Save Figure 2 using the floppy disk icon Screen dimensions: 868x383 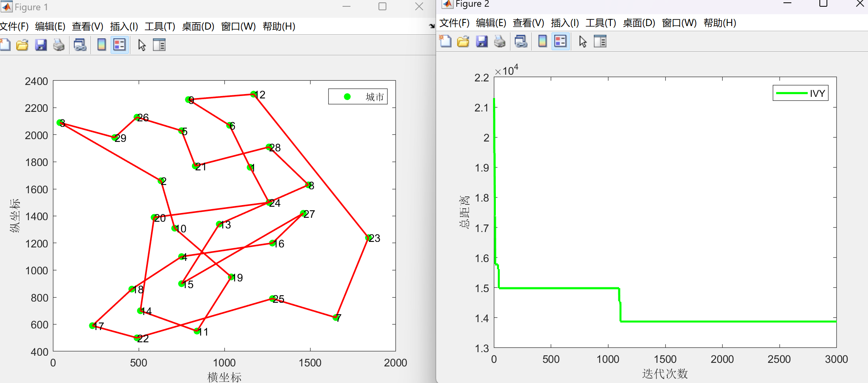482,41
